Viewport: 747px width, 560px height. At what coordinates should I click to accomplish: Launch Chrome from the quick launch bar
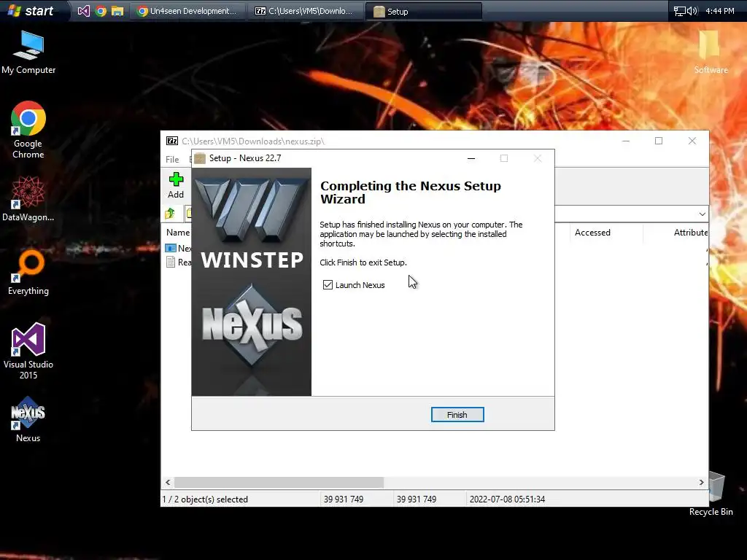(101, 11)
